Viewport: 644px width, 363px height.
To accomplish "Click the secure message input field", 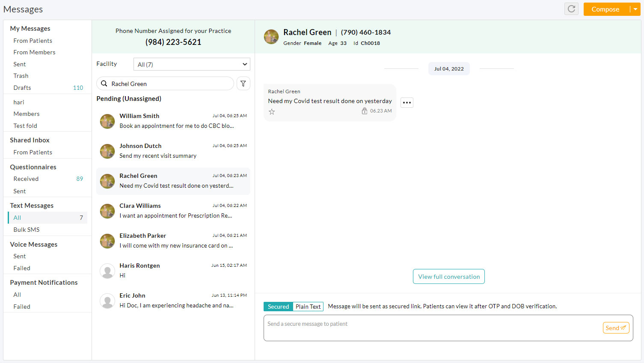I will (x=428, y=328).
